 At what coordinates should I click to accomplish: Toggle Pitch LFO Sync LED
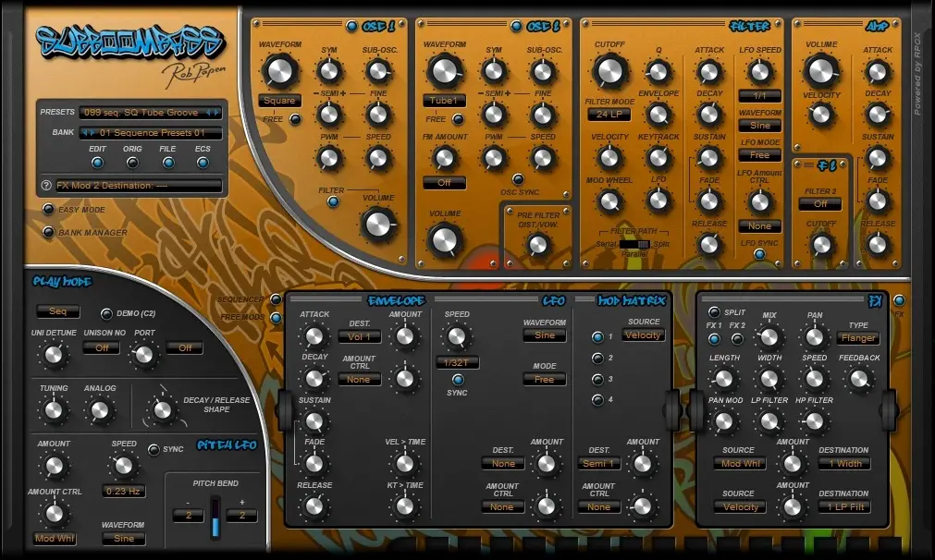click(x=154, y=450)
